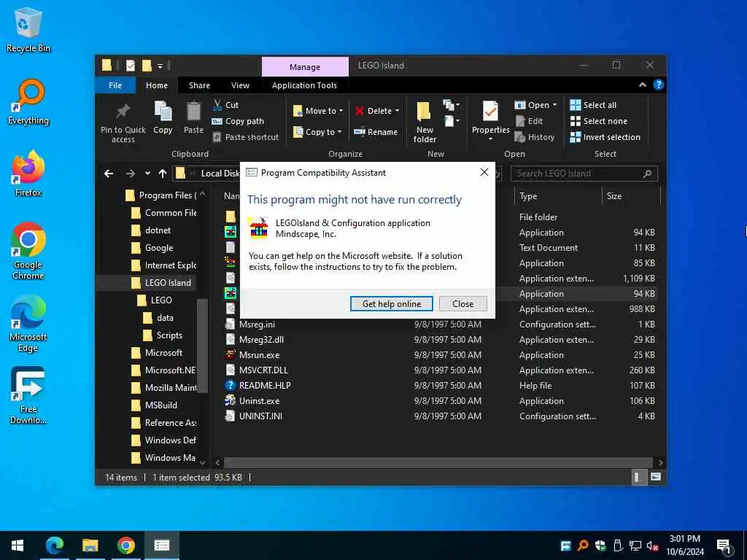Expand the Open dropdown in the ribbon

(x=536, y=105)
